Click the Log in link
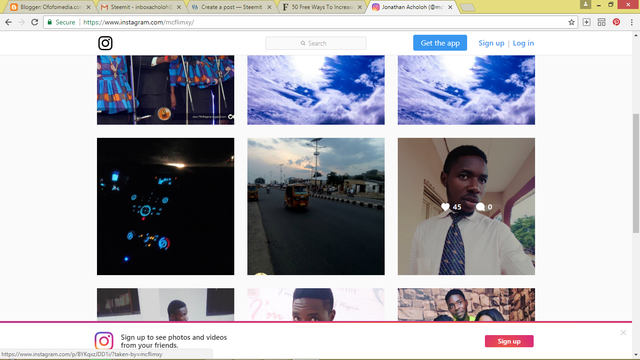Screen dimensions: 640x360 [523, 43]
